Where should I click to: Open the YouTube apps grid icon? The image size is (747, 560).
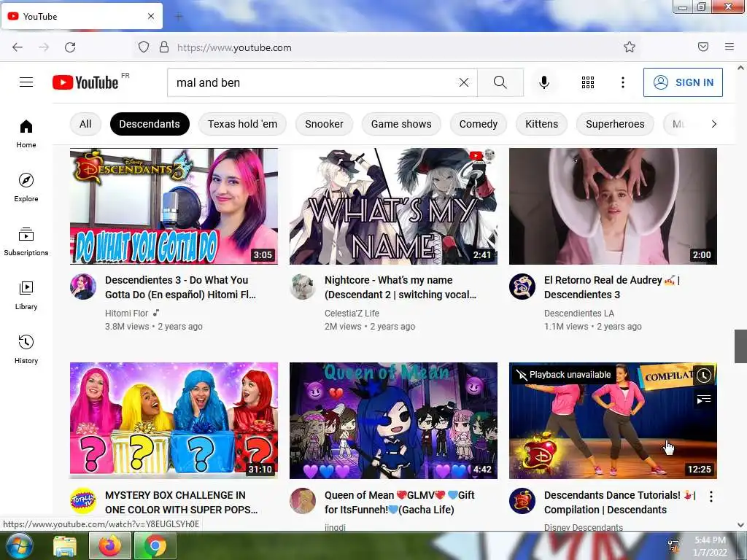tap(588, 82)
